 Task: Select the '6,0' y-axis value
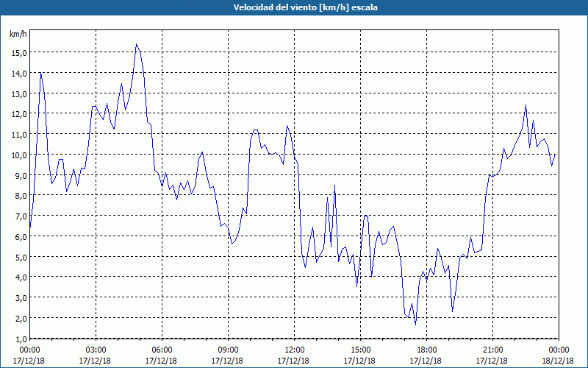point(21,236)
